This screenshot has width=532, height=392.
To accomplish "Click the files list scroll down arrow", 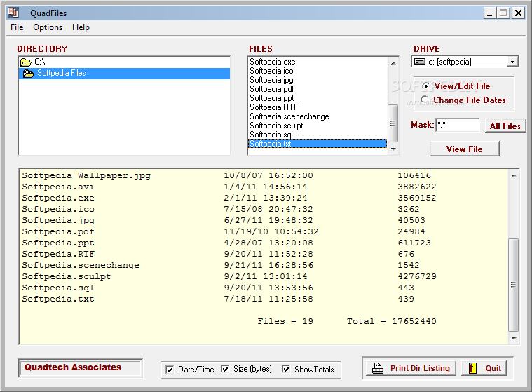I will [x=393, y=149].
